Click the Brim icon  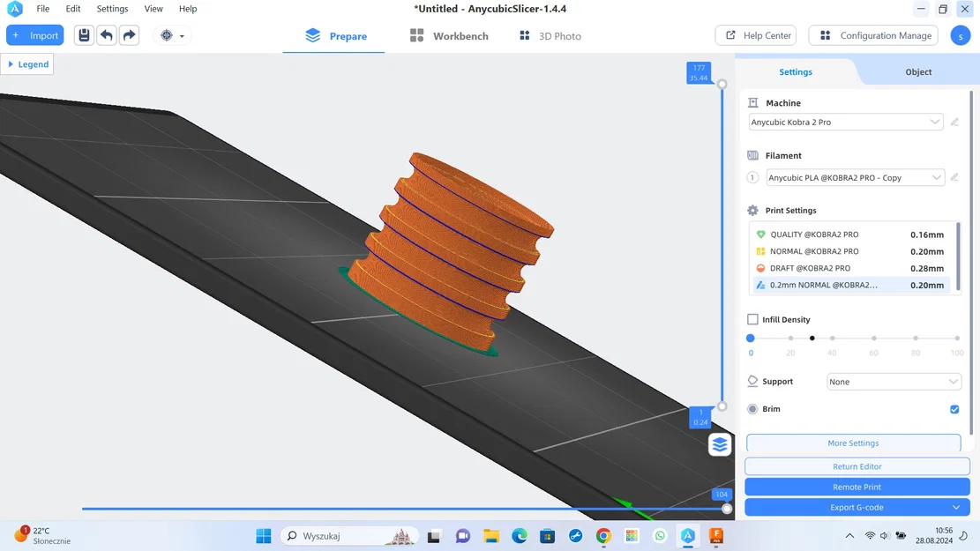752,409
